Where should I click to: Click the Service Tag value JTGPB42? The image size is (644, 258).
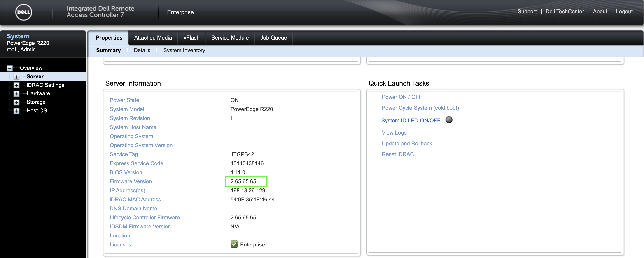point(242,154)
